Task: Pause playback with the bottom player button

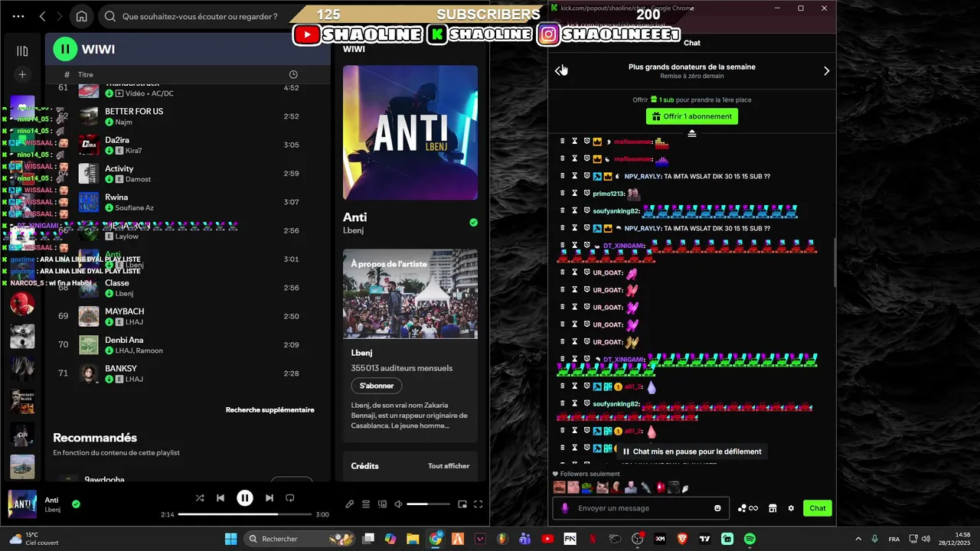Action: click(x=245, y=498)
